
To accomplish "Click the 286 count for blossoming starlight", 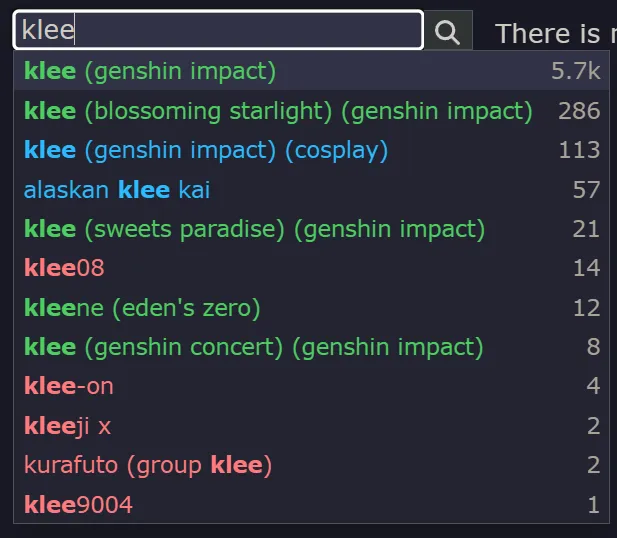I will coord(579,111).
